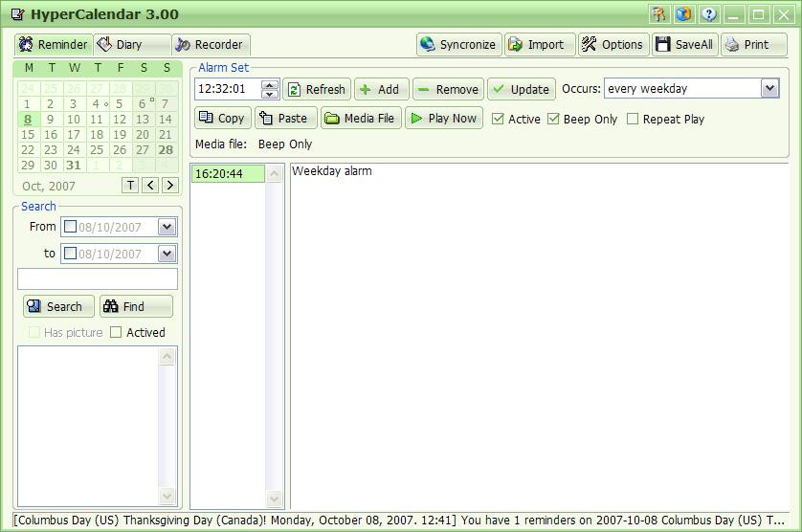Jump to today with the T button
The image size is (802, 532).
(x=130, y=186)
